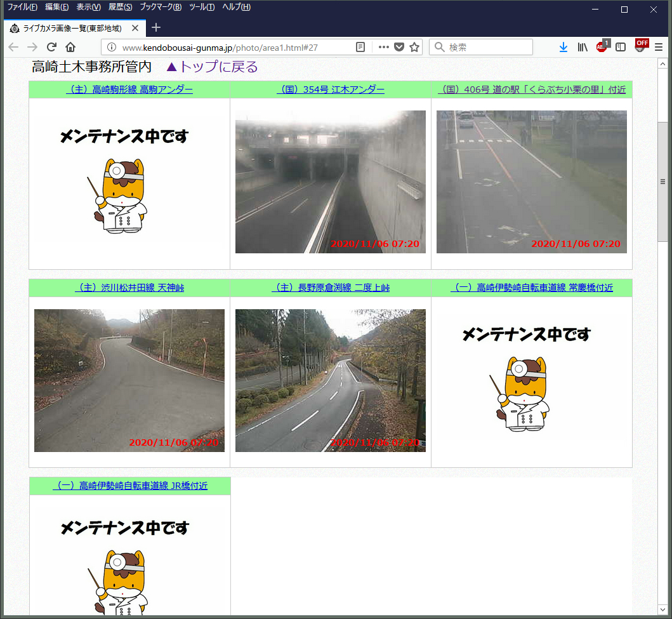Go forward to the next page
The image size is (672, 619).
(x=32, y=47)
